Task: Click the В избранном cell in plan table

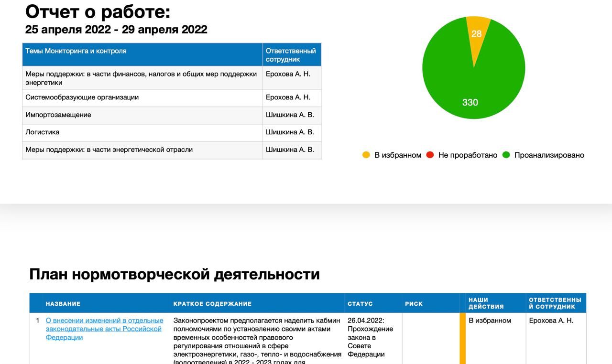Action: [490, 321]
